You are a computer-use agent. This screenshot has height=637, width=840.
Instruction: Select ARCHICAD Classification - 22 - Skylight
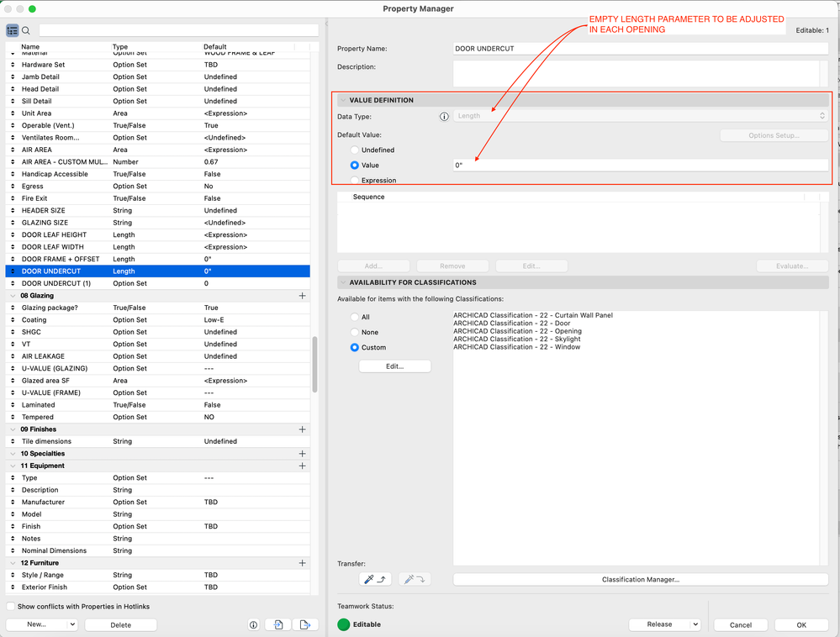point(517,340)
